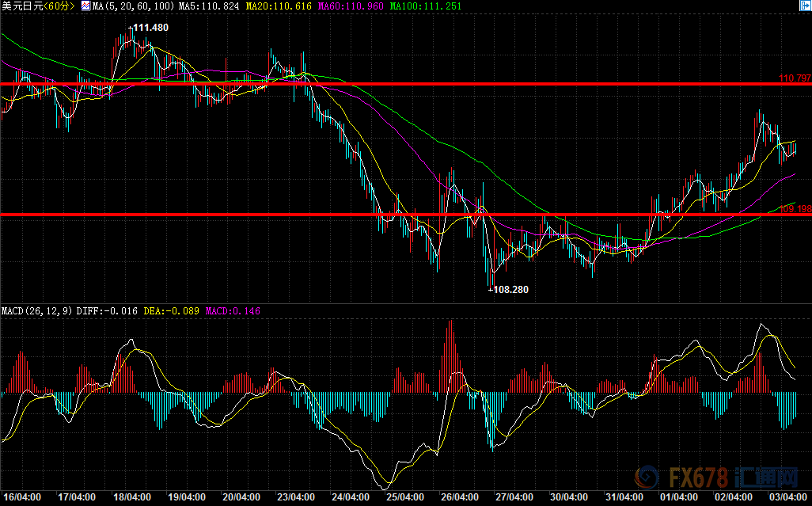Click the 109.198 support line label
812x506 pixels.
[795, 209]
